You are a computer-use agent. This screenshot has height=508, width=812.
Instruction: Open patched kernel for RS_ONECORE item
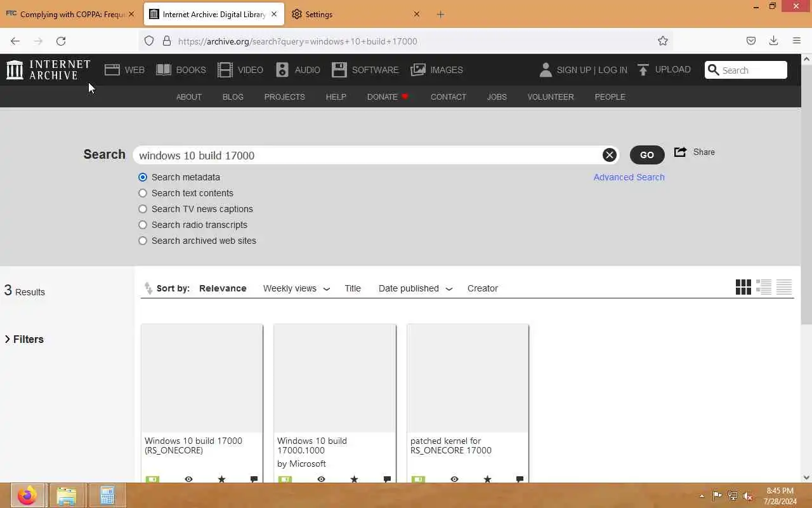(468, 403)
